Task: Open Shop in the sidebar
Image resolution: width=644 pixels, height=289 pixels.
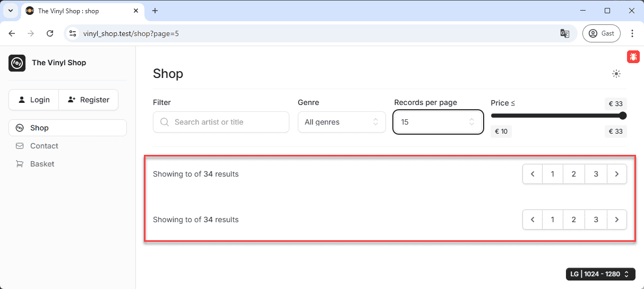Action: point(67,128)
